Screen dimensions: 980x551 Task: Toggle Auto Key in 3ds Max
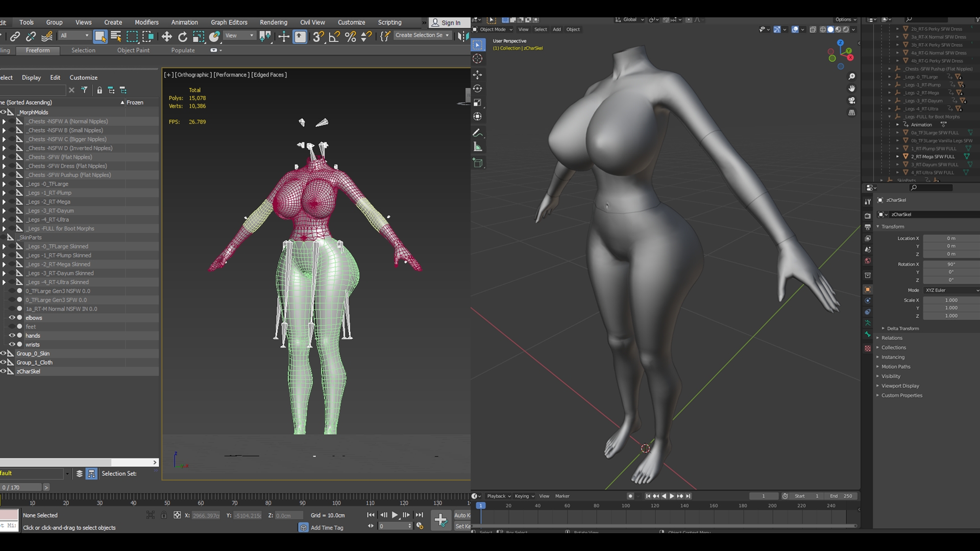(462, 515)
